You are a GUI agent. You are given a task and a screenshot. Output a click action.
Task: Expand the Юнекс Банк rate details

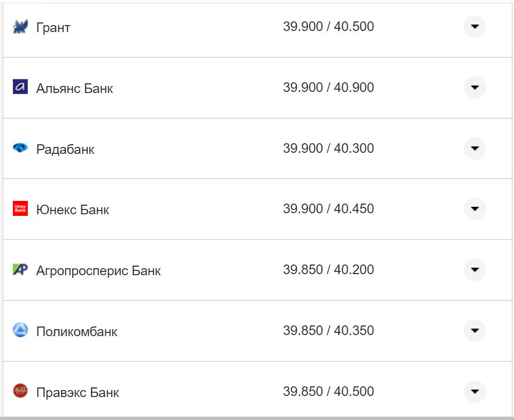click(474, 208)
